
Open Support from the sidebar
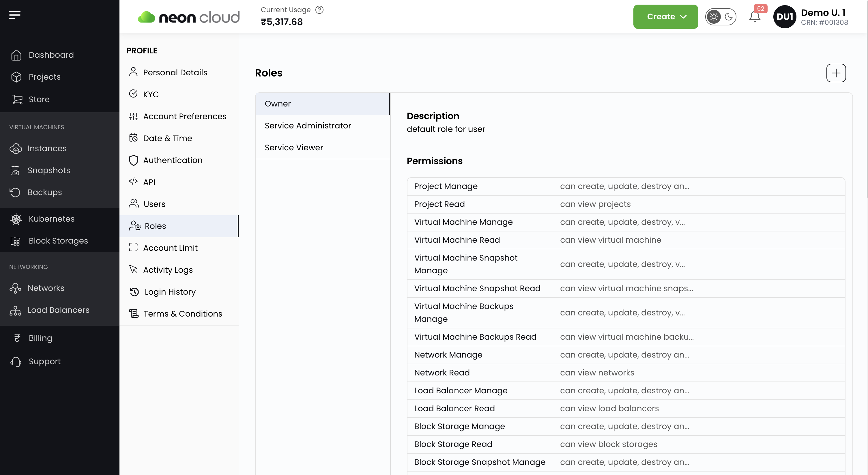tap(44, 361)
